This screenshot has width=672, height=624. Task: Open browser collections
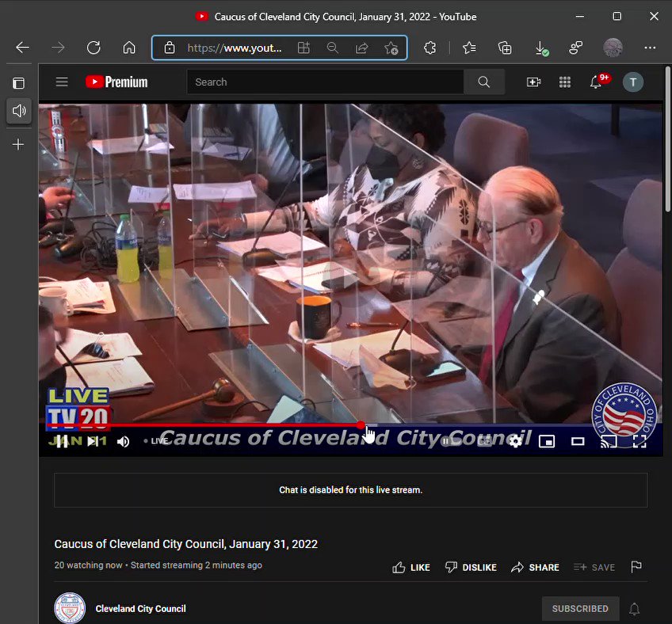[x=505, y=48]
